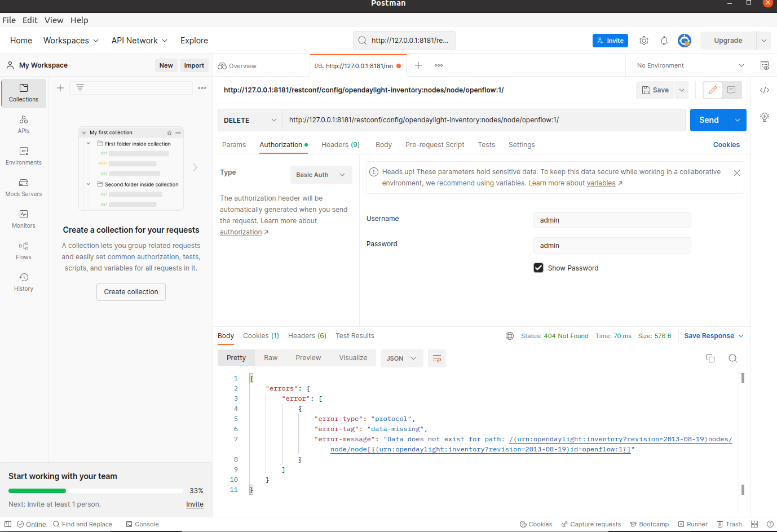Expand the Save button arrow options

(x=682, y=90)
